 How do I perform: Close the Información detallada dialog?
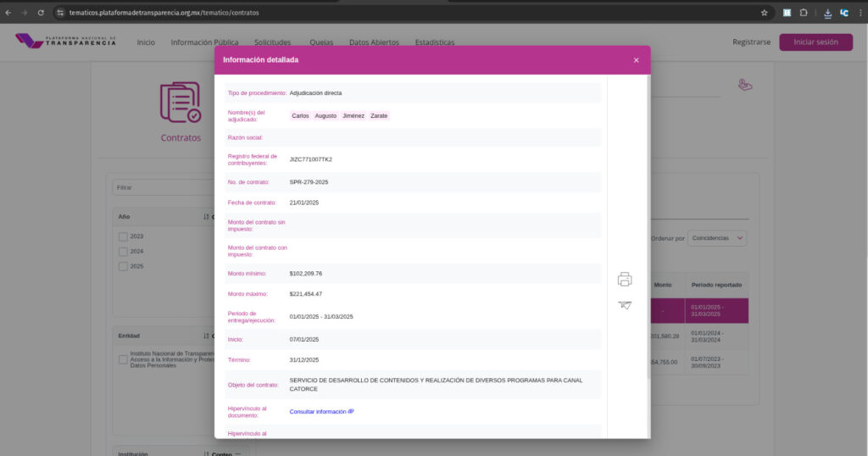tap(636, 60)
